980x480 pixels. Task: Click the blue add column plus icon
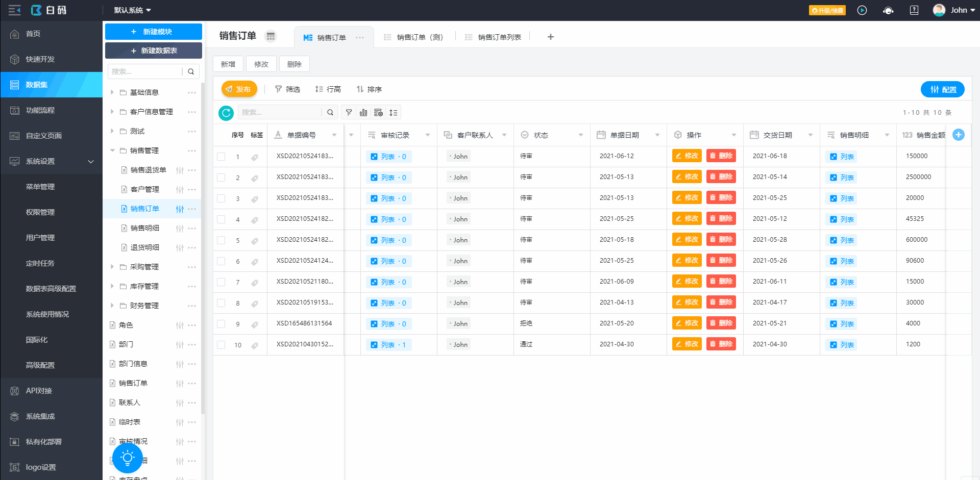(959, 135)
